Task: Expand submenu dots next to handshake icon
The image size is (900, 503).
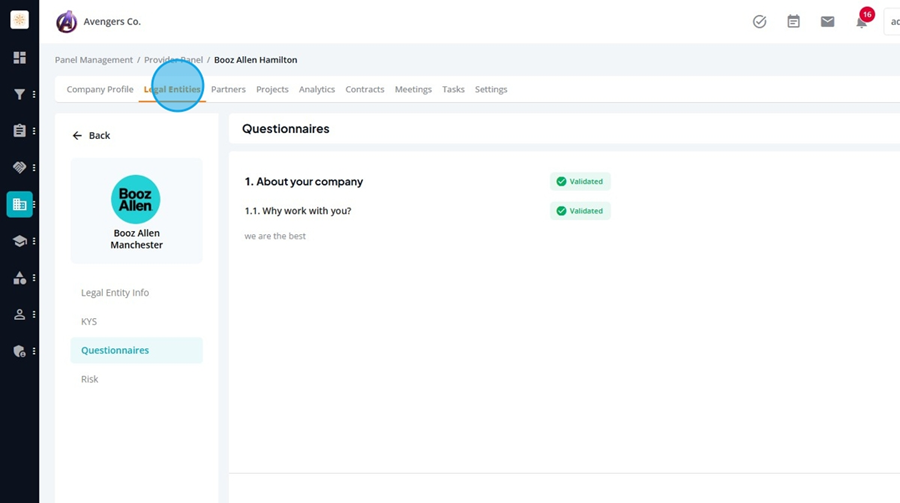Action: pyautogui.click(x=34, y=168)
